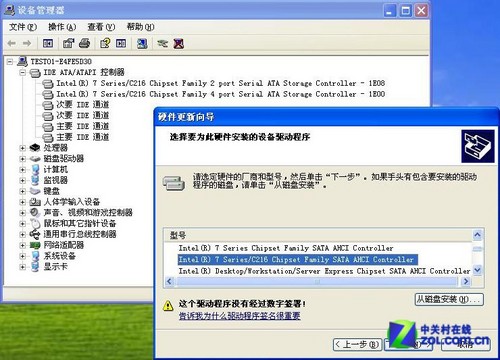The width and height of the screenshot is (500, 360).
Task: Click the 监视器 monitor icon
Action: pyautogui.click(x=35, y=180)
